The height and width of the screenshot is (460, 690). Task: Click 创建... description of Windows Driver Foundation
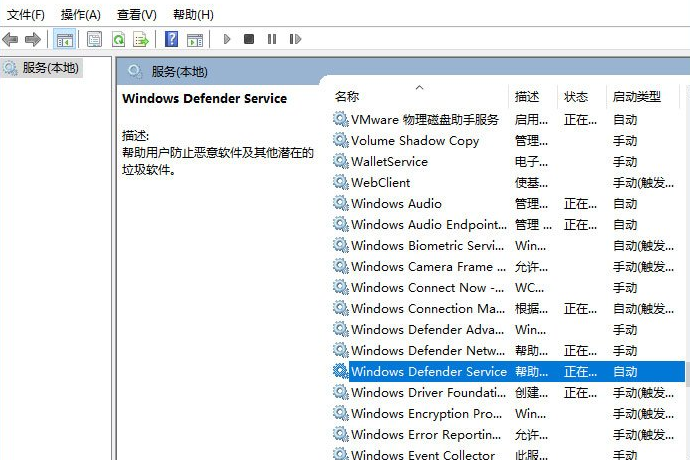point(532,393)
